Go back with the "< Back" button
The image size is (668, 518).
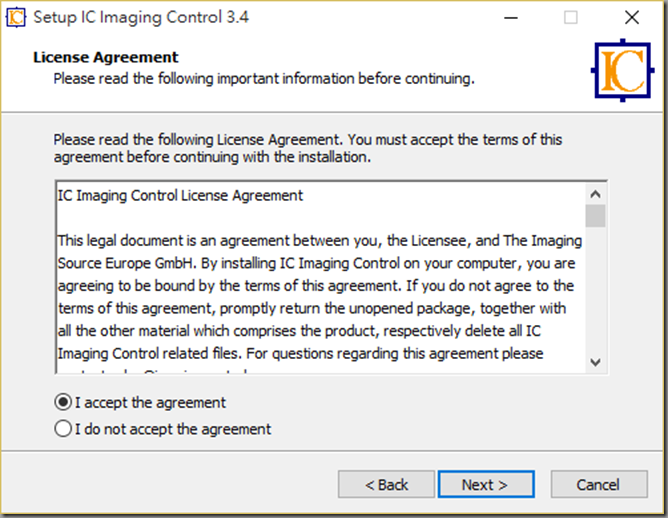click(x=386, y=484)
